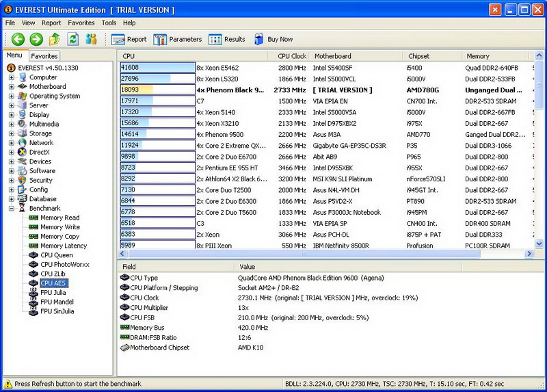Switch to the Favorites tab

pos(44,56)
